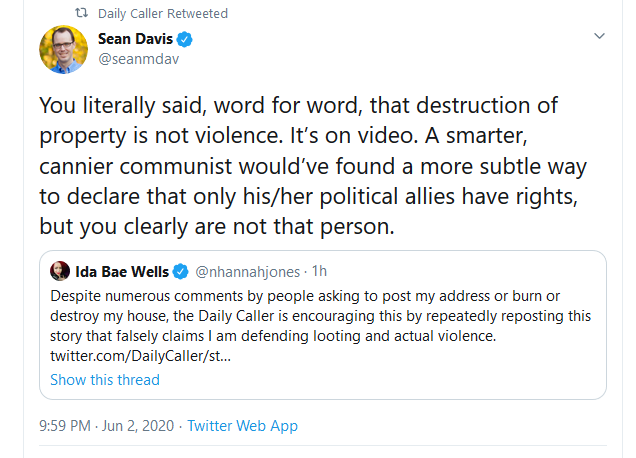Open the Daily Caller Retweeted link
Image resolution: width=636 pixels, height=458 pixels.
[163, 14]
